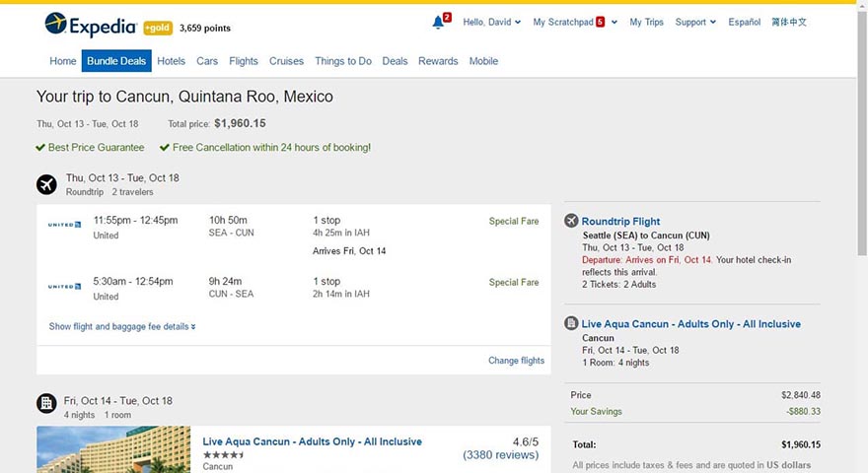Click the 4.6/5 rating score
This screenshot has width=868, height=473.
pyautogui.click(x=526, y=441)
